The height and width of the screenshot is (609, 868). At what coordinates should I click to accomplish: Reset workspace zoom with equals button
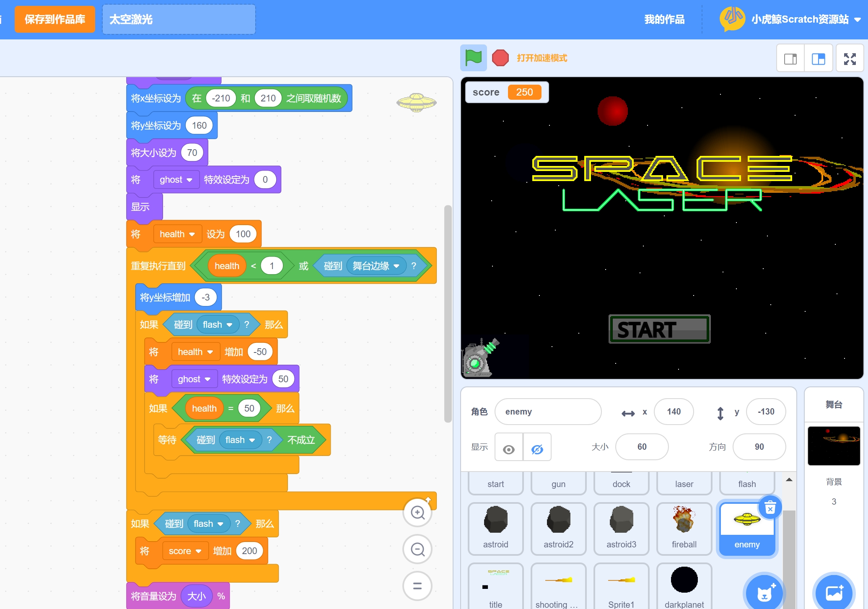(417, 586)
